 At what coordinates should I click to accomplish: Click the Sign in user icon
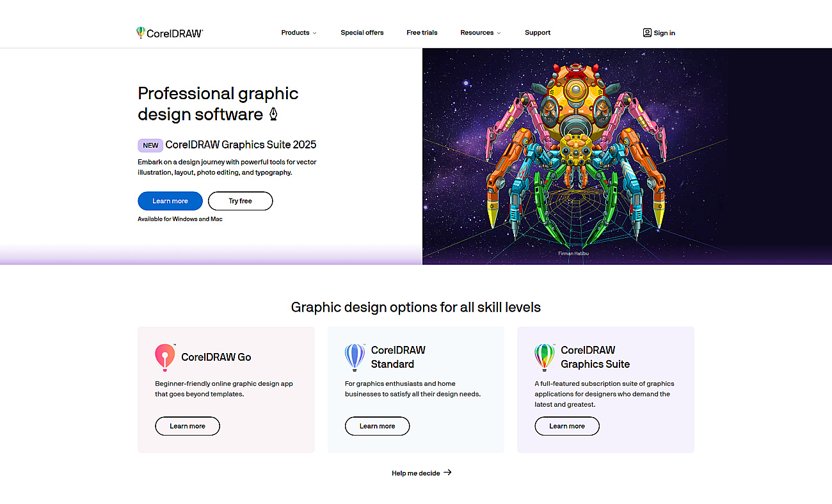647,33
